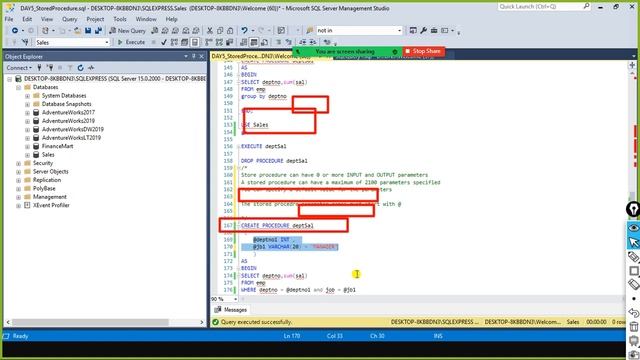Select the Server Objects folder
The height and width of the screenshot is (360, 640).
point(51,171)
